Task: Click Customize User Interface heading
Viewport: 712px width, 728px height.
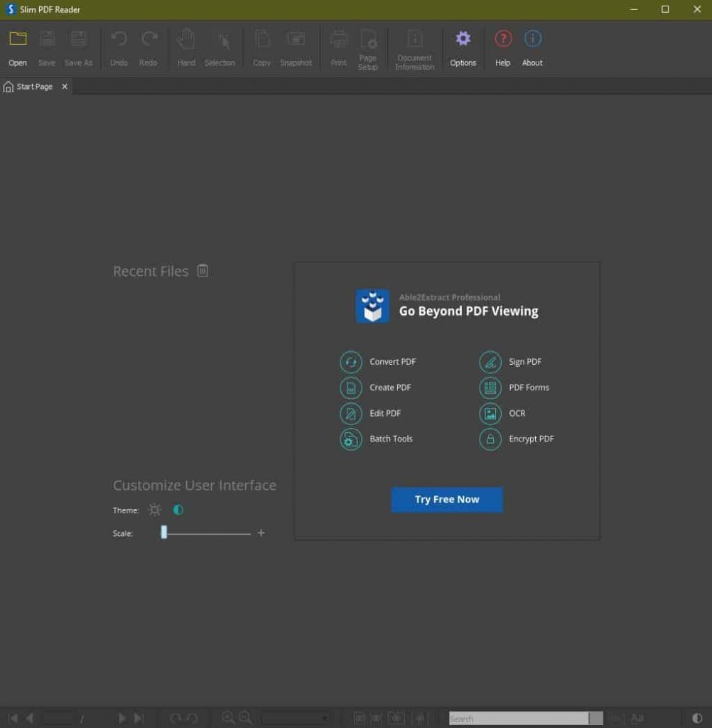Action: [195, 485]
